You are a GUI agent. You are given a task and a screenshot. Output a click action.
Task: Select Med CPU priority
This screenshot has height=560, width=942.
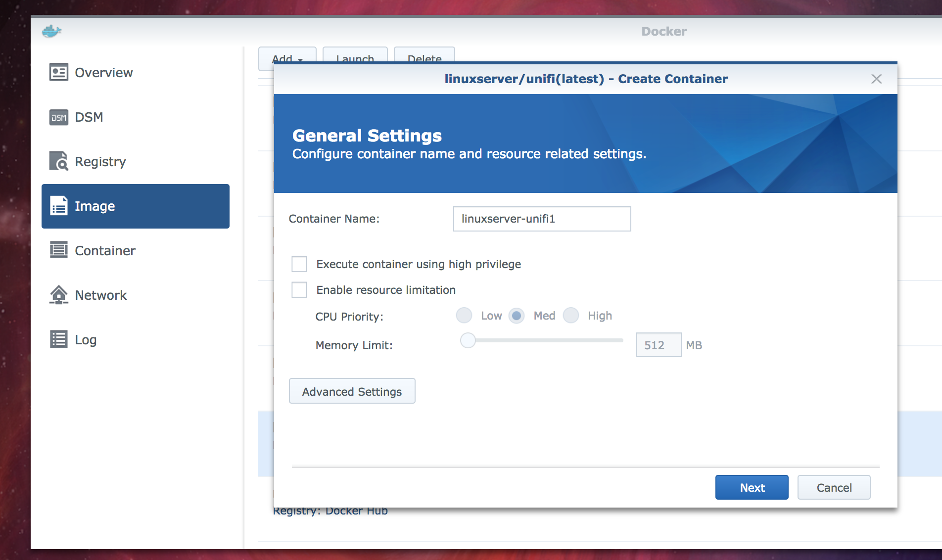point(517,316)
